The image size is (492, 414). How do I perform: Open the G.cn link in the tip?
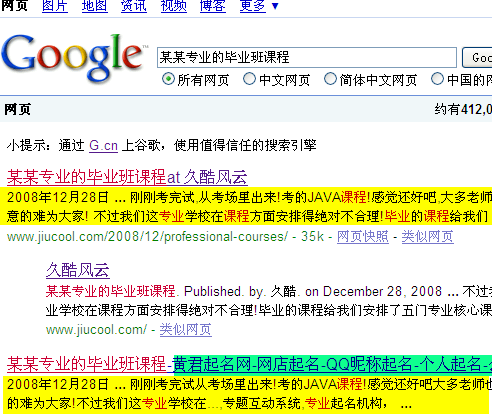tap(103, 146)
